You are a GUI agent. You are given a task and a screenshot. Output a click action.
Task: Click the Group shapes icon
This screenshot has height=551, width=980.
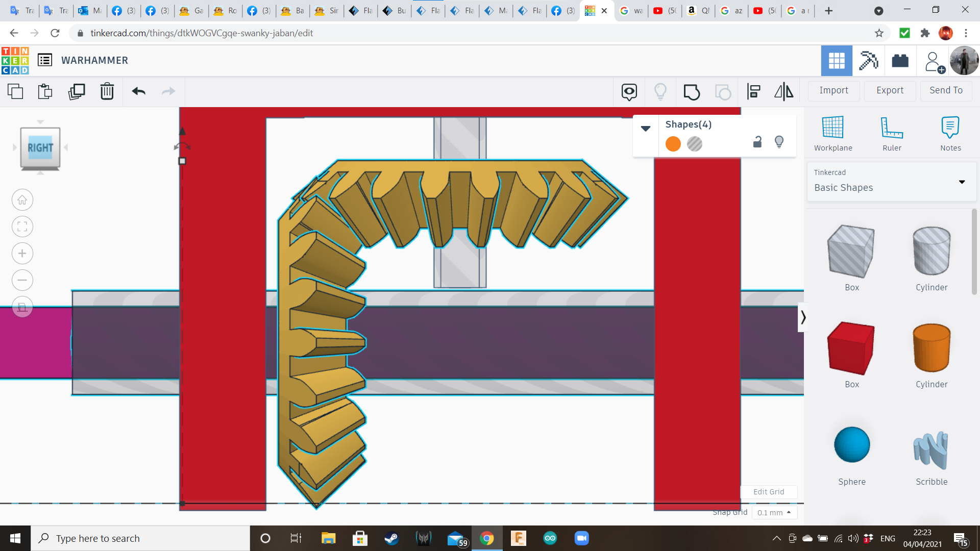pos(692,92)
